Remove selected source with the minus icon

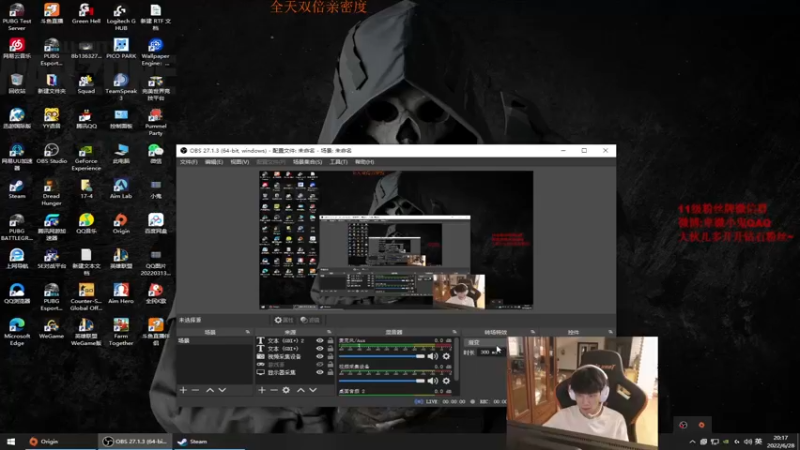[274, 390]
